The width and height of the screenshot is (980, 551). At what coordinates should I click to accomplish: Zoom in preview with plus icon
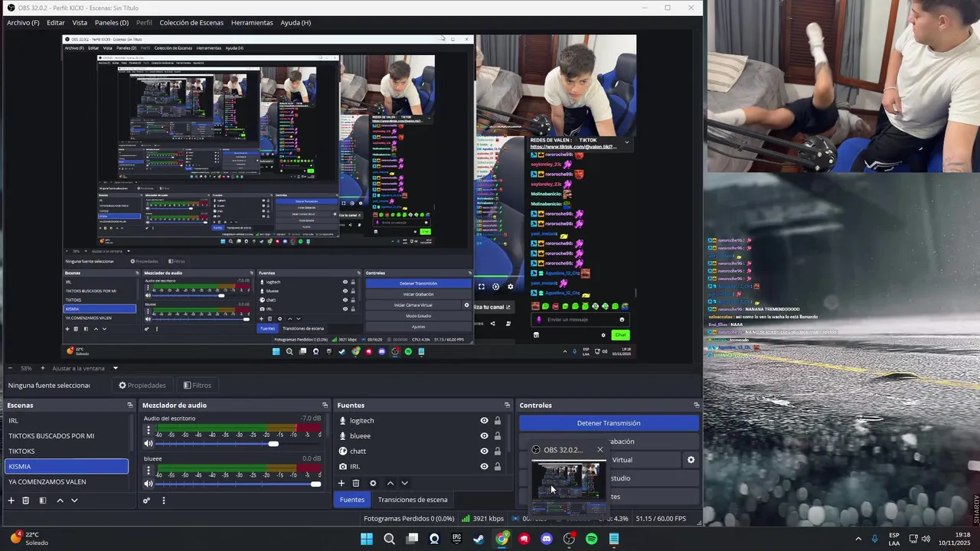click(43, 368)
